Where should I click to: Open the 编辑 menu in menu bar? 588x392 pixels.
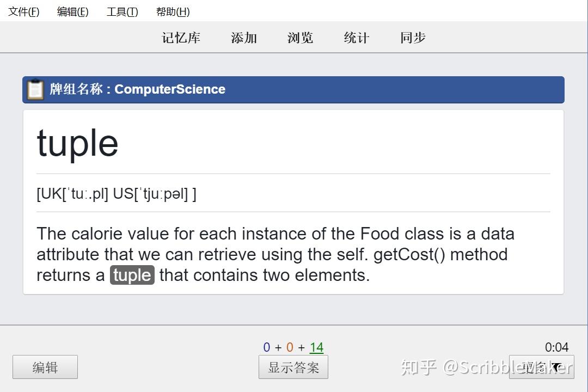click(73, 11)
